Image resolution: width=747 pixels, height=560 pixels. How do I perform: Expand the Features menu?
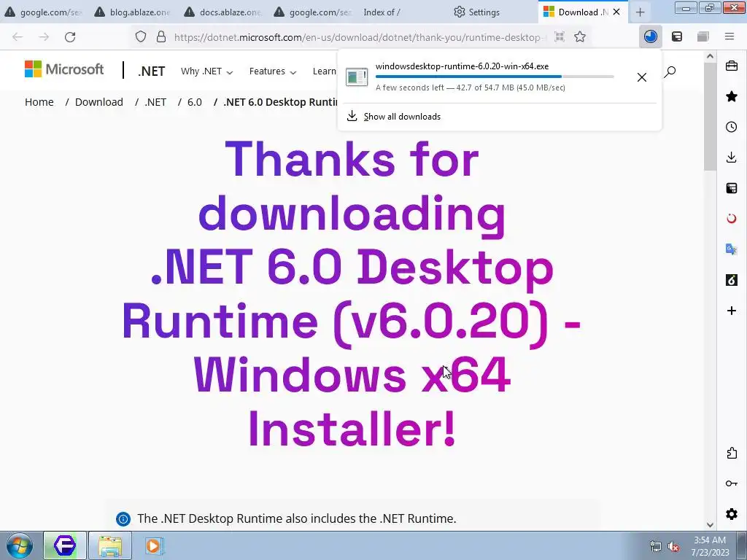click(x=273, y=71)
